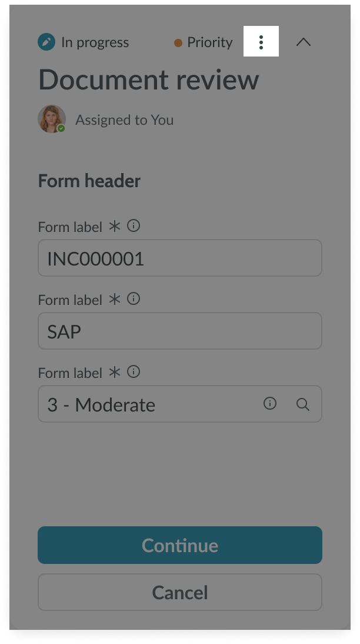Click the Assigned to You text
360x644 pixels.
point(124,120)
